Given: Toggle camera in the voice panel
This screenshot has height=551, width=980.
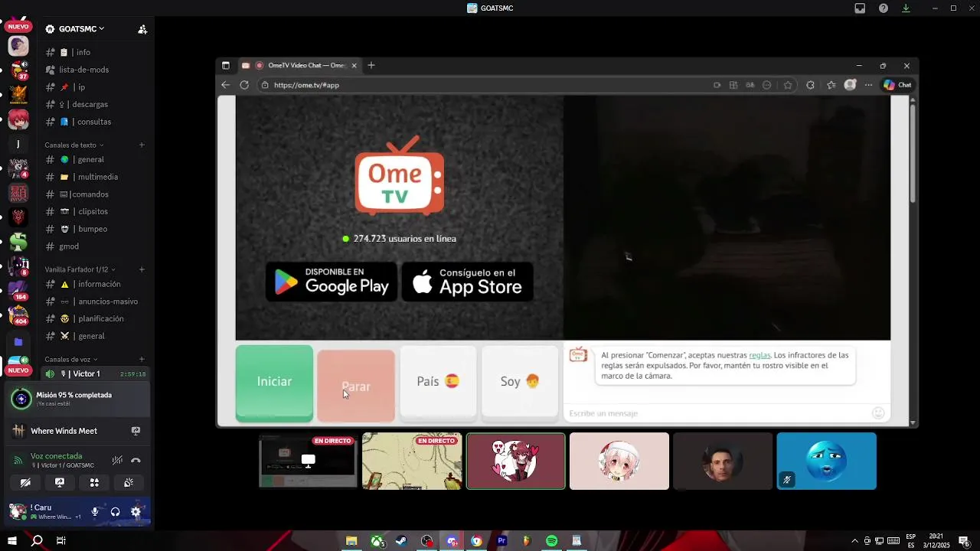Looking at the screenshot, I should [x=25, y=483].
